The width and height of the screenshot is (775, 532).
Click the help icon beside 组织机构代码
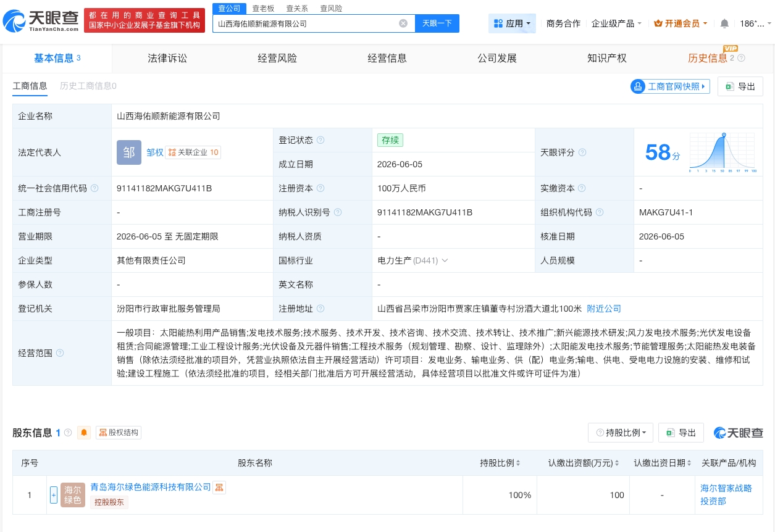600,212
